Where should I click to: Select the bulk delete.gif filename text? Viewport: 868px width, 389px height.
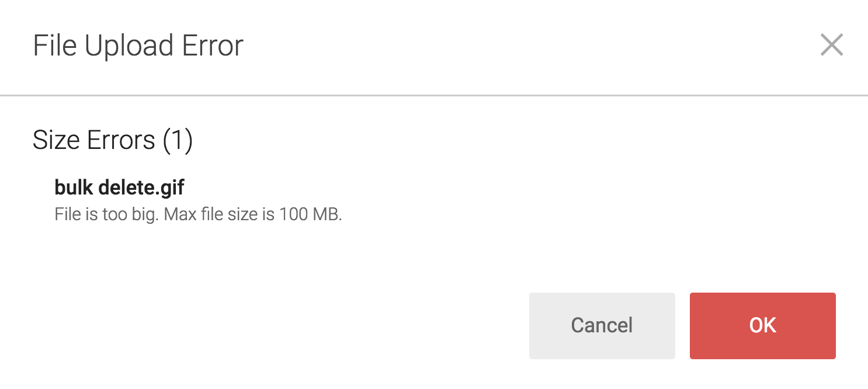[x=119, y=187]
